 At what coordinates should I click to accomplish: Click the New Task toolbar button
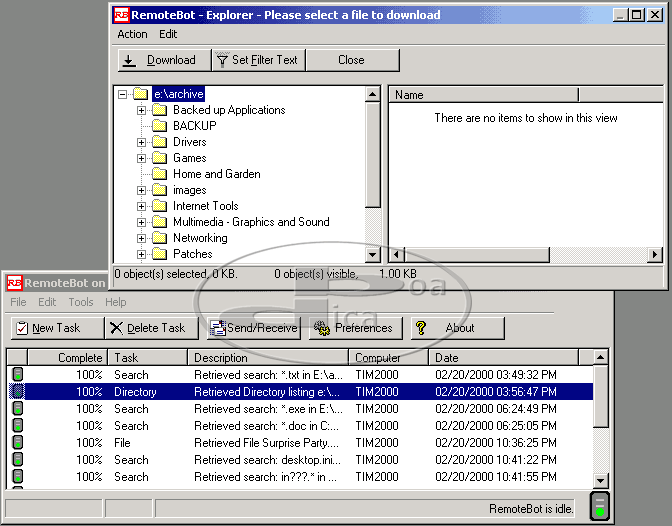[56, 328]
